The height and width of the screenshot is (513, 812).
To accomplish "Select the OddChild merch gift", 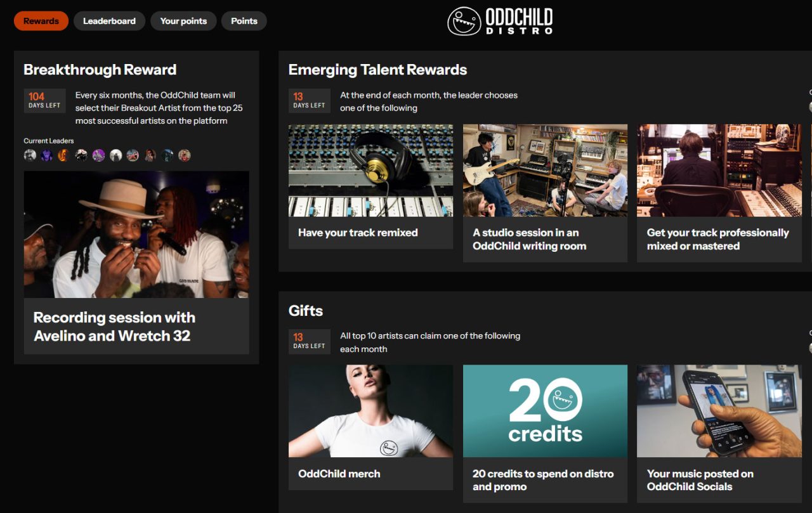I will (x=339, y=474).
